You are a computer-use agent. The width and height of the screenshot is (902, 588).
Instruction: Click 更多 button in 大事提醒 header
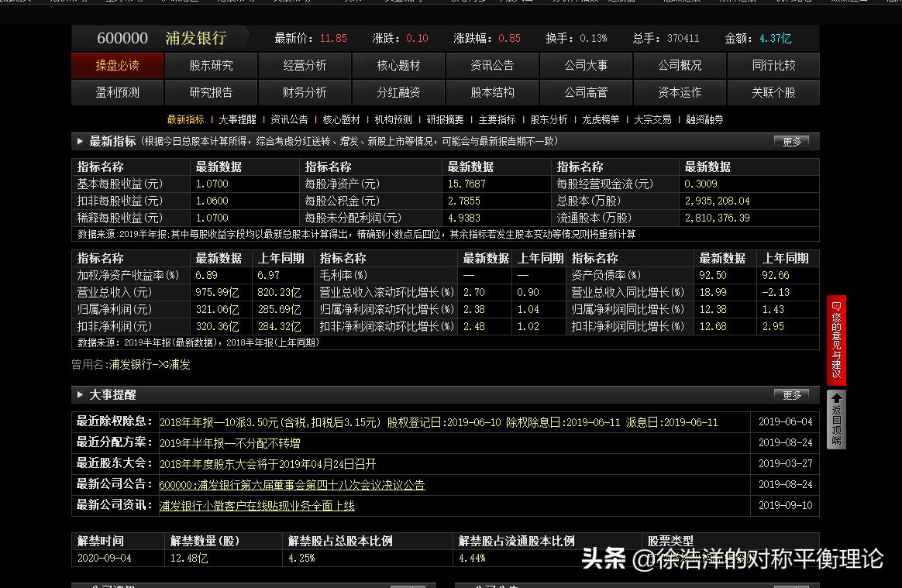(791, 394)
